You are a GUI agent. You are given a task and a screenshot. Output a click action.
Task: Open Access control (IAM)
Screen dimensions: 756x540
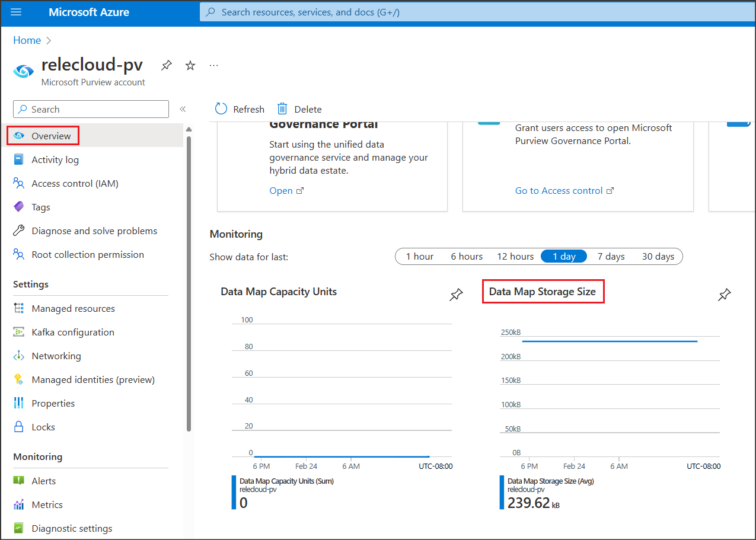tap(75, 183)
